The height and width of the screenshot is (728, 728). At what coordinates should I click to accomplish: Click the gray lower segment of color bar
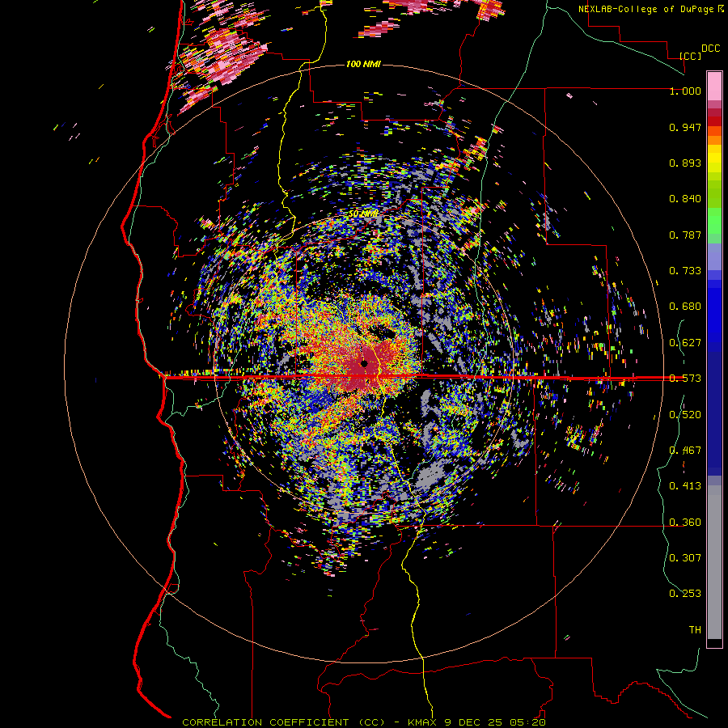pyautogui.click(x=714, y=562)
